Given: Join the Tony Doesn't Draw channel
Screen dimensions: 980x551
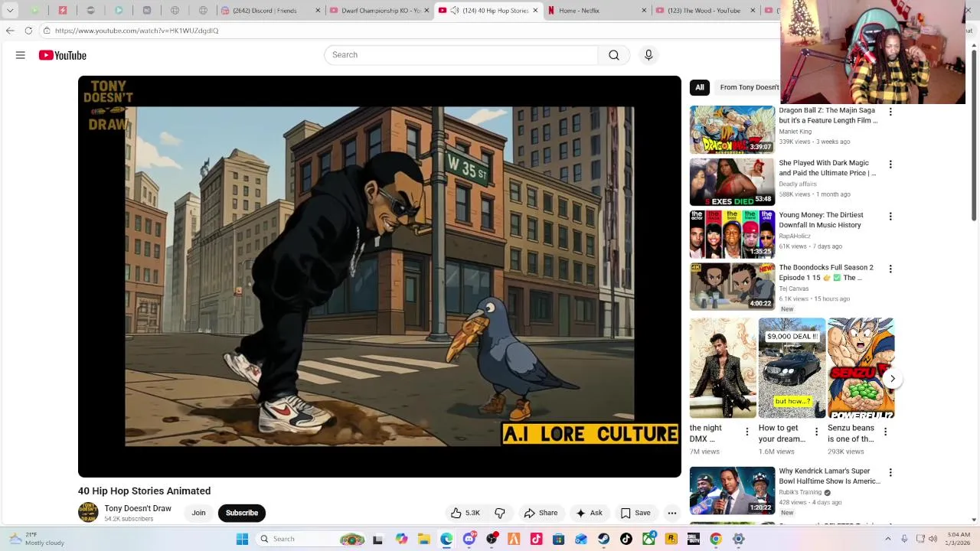Looking at the screenshot, I should [198, 513].
